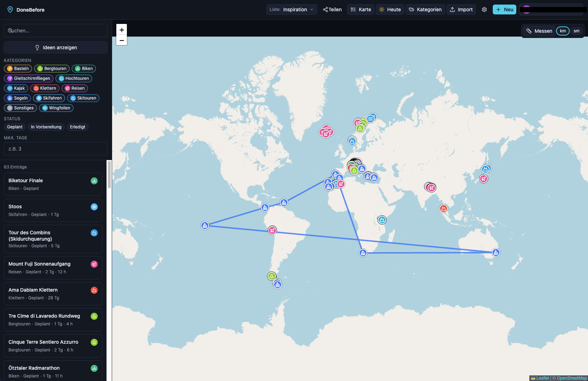
Task: Click the red climbing icon on Ama Dablam
Action: [94, 290]
